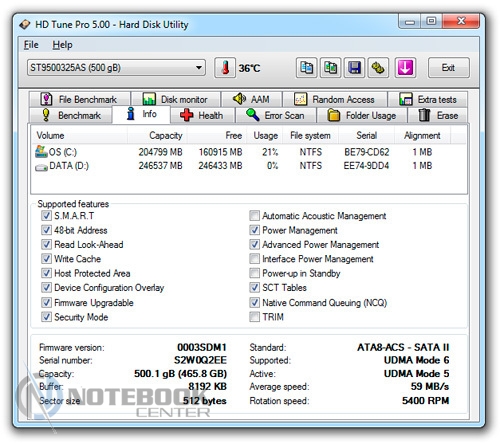Click the HD Tune Pro title bar icon

pyautogui.click(x=25, y=25)
